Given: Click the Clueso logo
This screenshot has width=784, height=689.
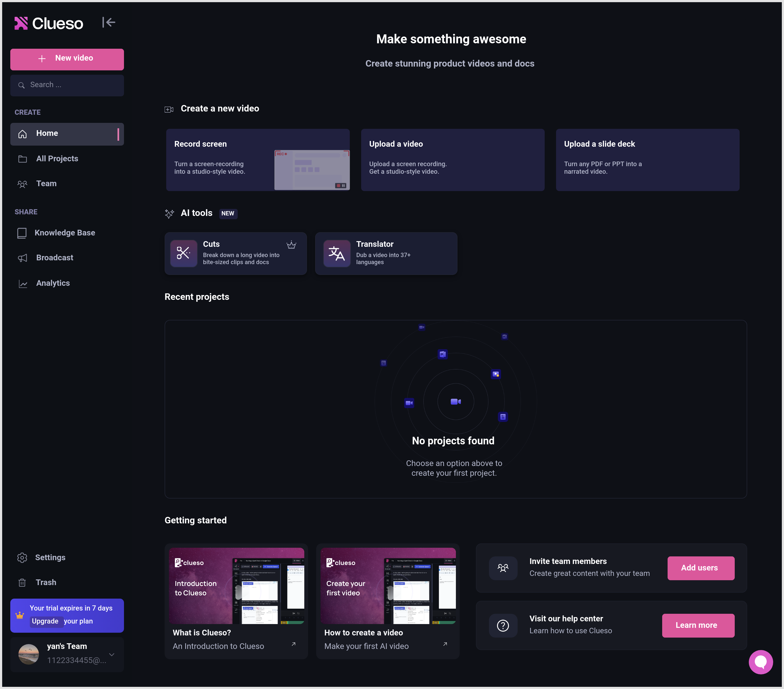Looking at the screenshot, I should 48,23.
